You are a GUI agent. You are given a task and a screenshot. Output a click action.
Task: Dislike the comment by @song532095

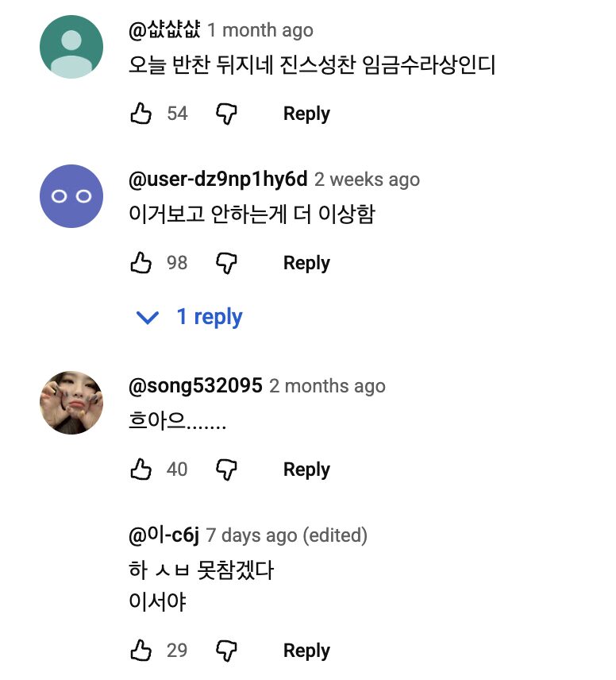(229, 469)
